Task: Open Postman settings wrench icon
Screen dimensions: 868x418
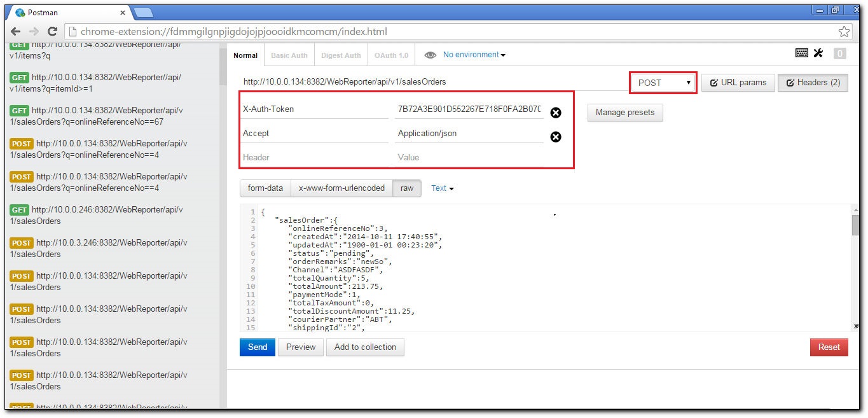Action: pyautogui.click(x=818, y=53)
